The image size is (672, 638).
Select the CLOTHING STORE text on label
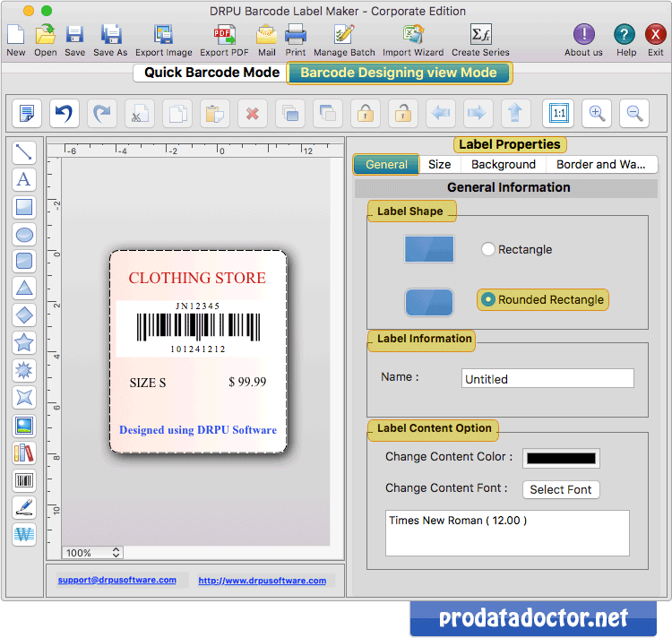[197, 278]
